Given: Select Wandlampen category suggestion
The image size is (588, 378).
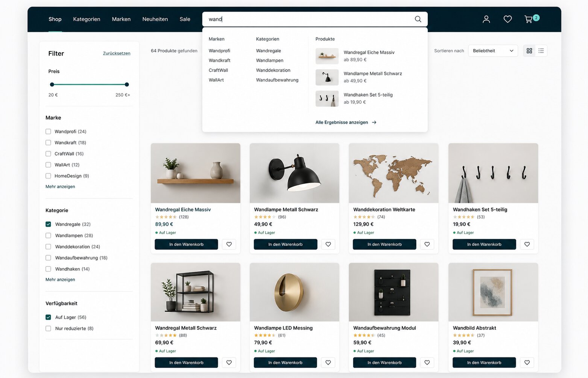Looking at the screenshot, I should tap(270, 60).
